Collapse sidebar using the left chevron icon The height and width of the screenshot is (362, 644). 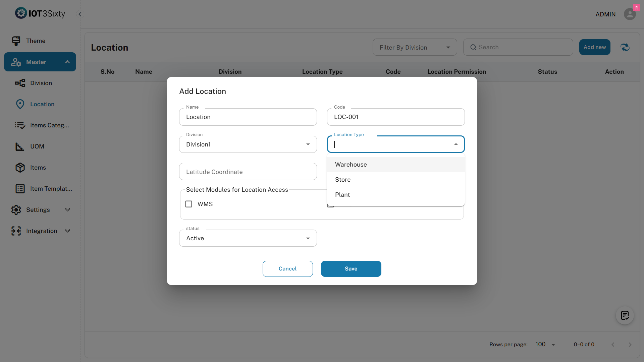point(80,14)
